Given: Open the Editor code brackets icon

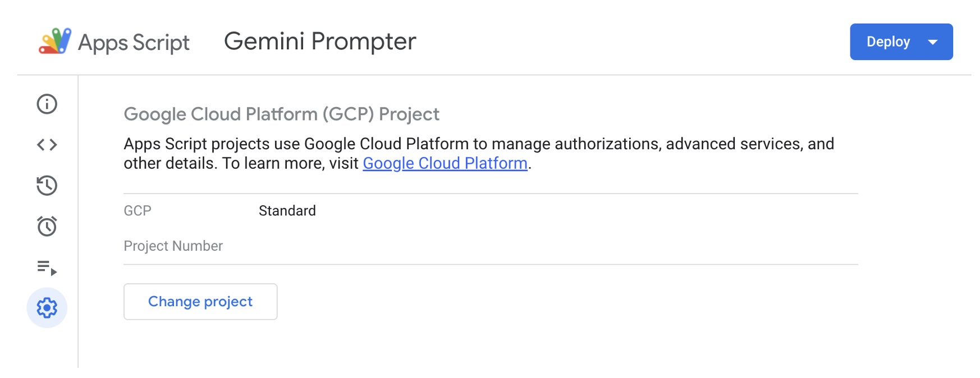Looking at the screenshot, I should (x=47, y=145).
